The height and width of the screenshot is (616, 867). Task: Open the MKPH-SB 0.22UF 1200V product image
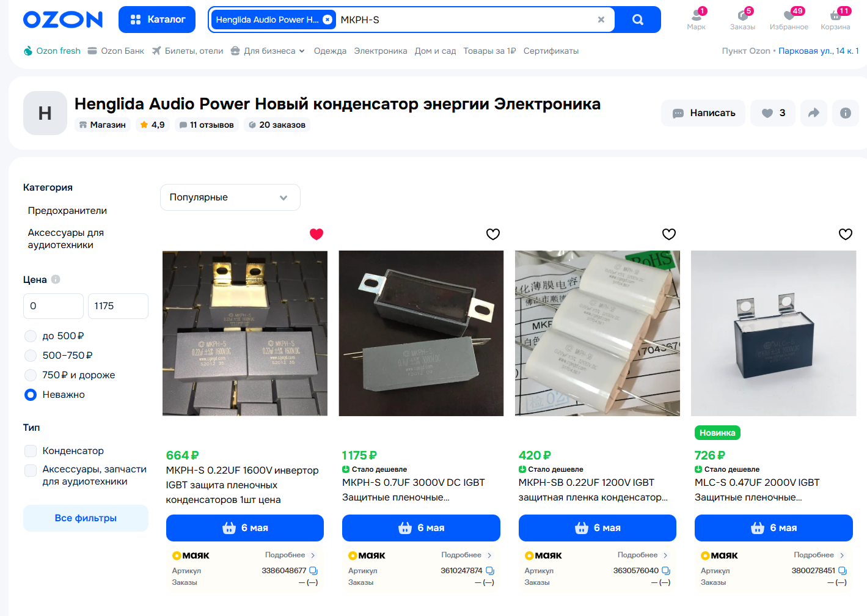(598, 334)
